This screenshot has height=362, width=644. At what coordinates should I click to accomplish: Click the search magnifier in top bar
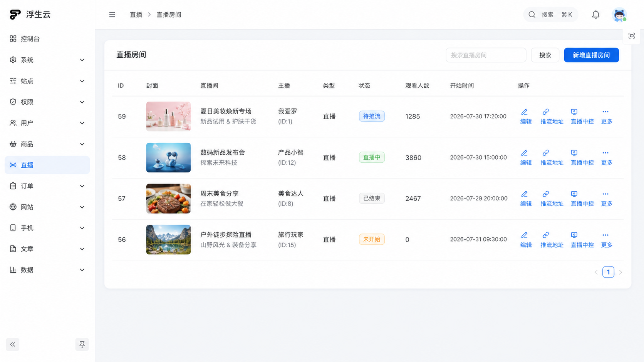coord(532,15)
